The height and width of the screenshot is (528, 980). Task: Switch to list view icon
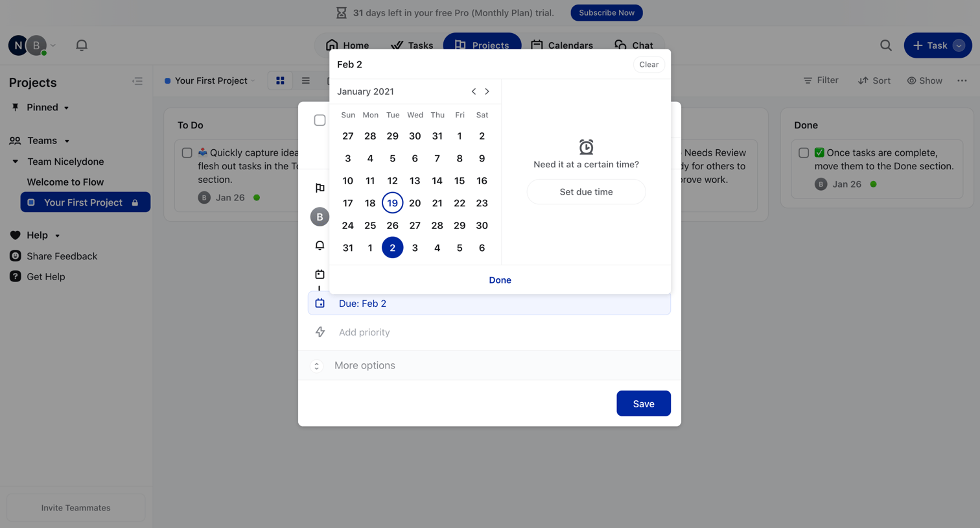tap(305, 80)
